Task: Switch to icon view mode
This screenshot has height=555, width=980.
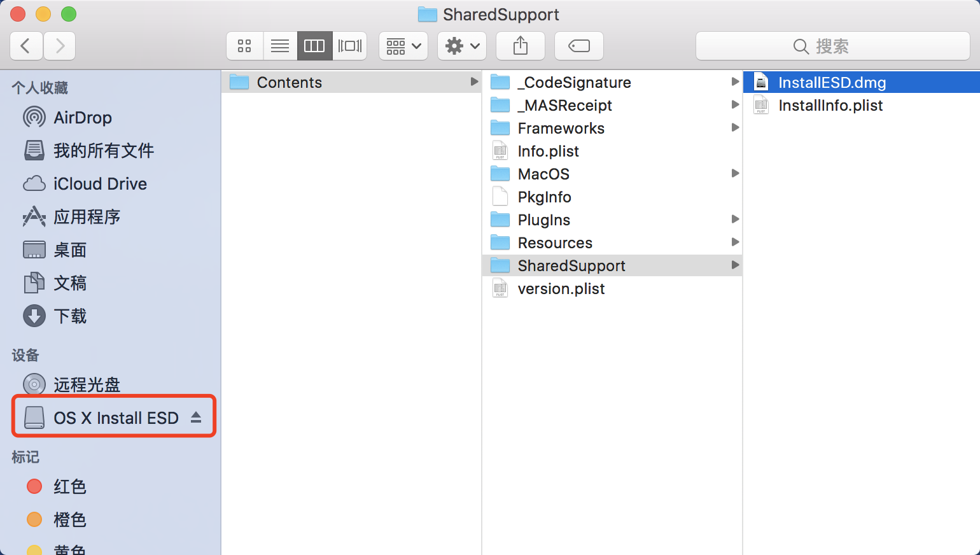Action: pyautogui.click(x=244, y=46)
